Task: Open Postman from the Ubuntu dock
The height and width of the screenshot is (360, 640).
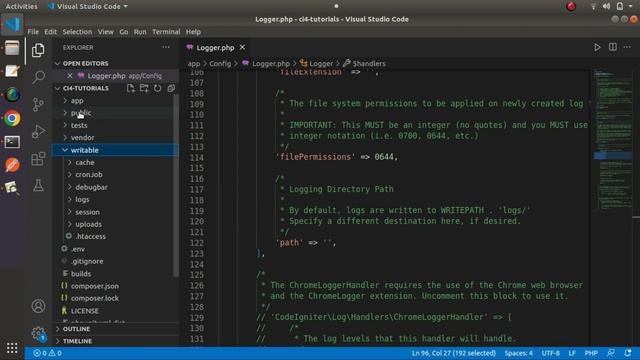Action: pos(12,165)
